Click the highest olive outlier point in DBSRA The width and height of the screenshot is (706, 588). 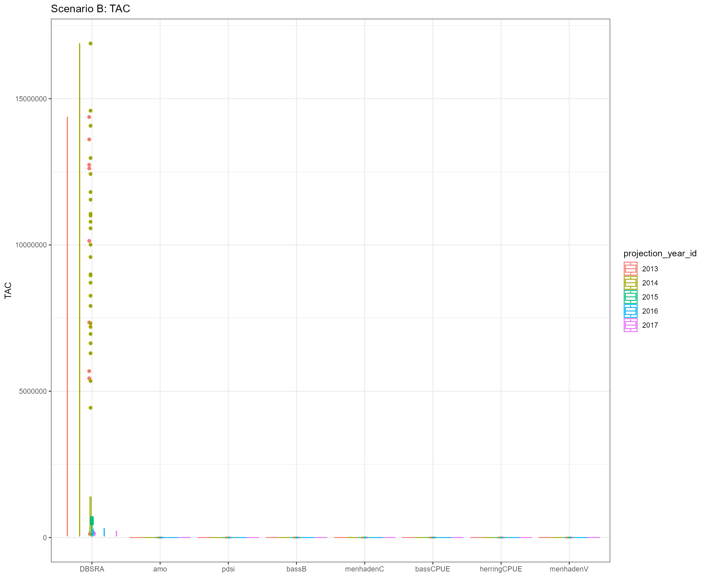click(x=90, y=43)
